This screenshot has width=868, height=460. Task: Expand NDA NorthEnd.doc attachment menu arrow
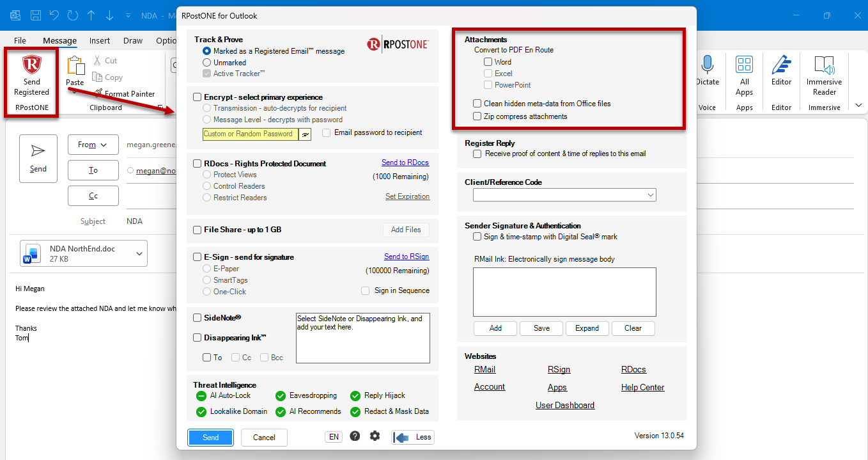click(x=139, y=254)
